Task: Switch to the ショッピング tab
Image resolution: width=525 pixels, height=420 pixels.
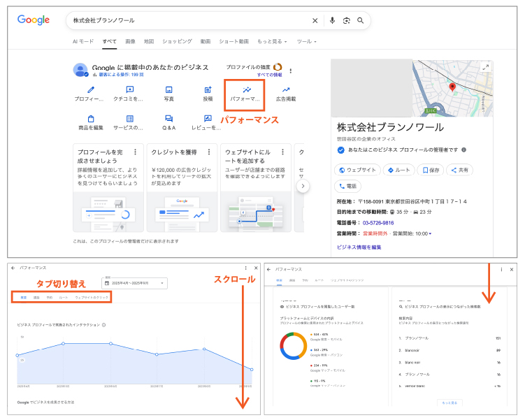Action: pos(177,42)
